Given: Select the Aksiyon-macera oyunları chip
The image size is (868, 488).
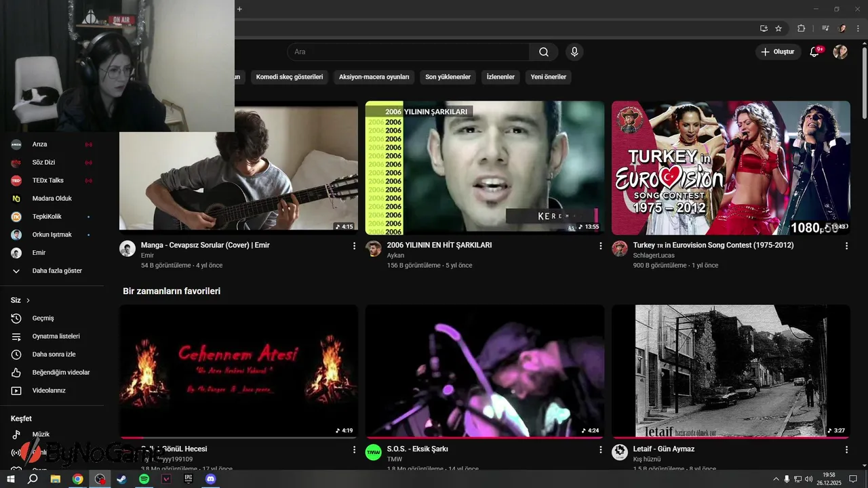Looking at the screenshot, I should pos(374,77).
